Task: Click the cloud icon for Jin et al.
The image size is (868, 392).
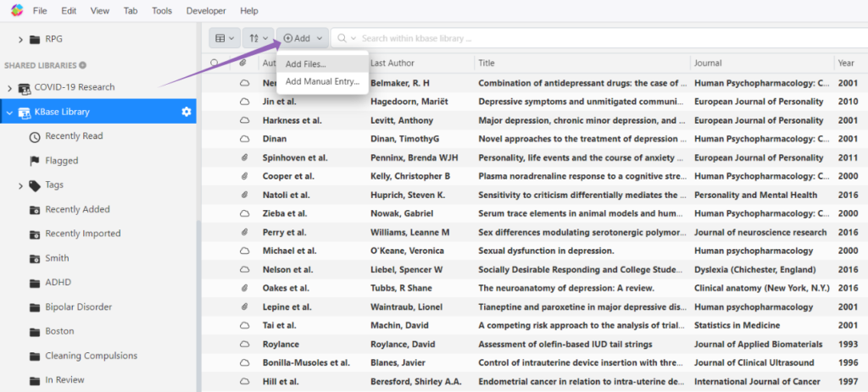Action: pyautogui.click(x=244, y=102)
